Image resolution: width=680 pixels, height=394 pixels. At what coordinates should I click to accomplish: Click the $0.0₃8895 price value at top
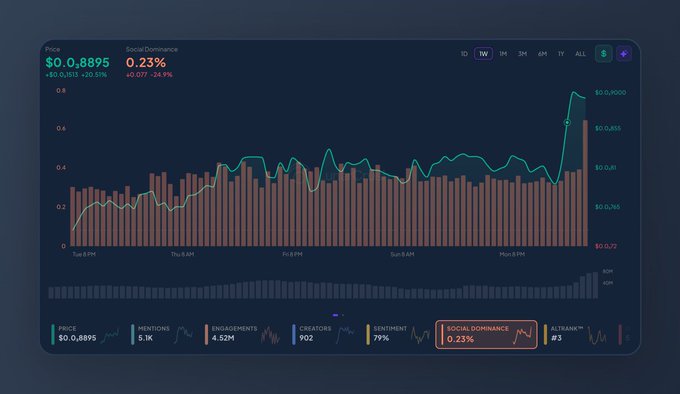click(x=77, y=62)
